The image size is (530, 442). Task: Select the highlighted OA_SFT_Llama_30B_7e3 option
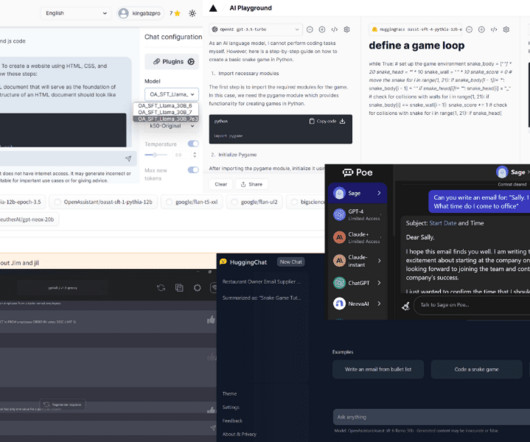(x=166, y=119)
